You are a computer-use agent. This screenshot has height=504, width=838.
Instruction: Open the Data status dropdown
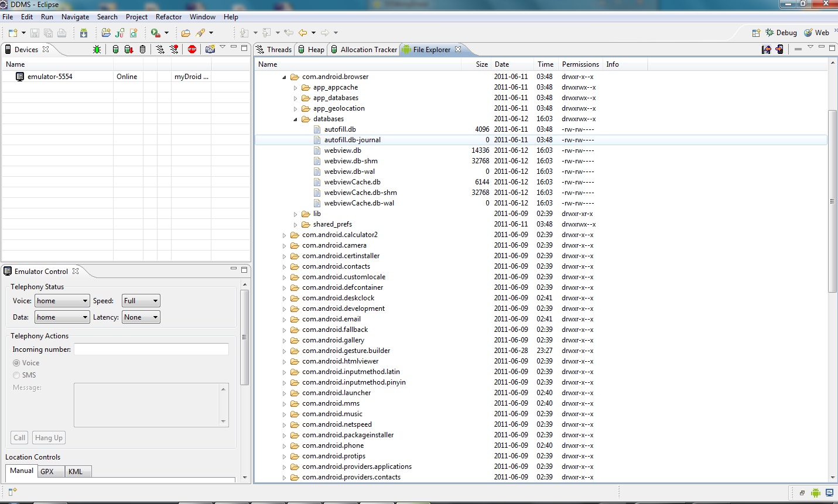61,317
